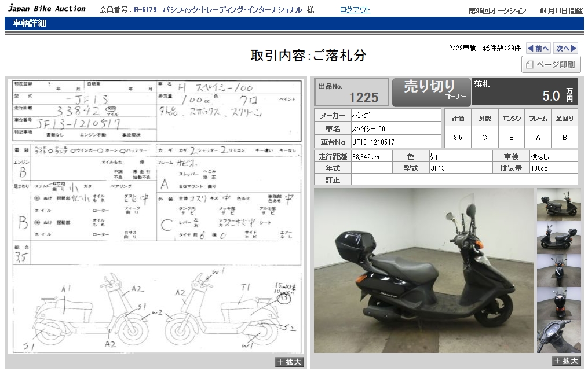Go to previous vehicle with 前へ button
588x375 pixels.
(x=538, y=48)
